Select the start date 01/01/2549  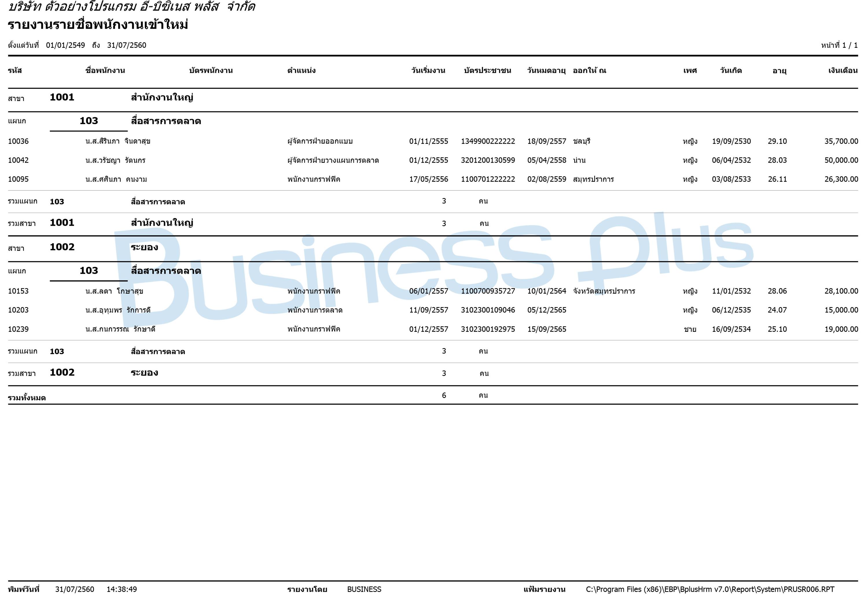[x=65, y=45]
